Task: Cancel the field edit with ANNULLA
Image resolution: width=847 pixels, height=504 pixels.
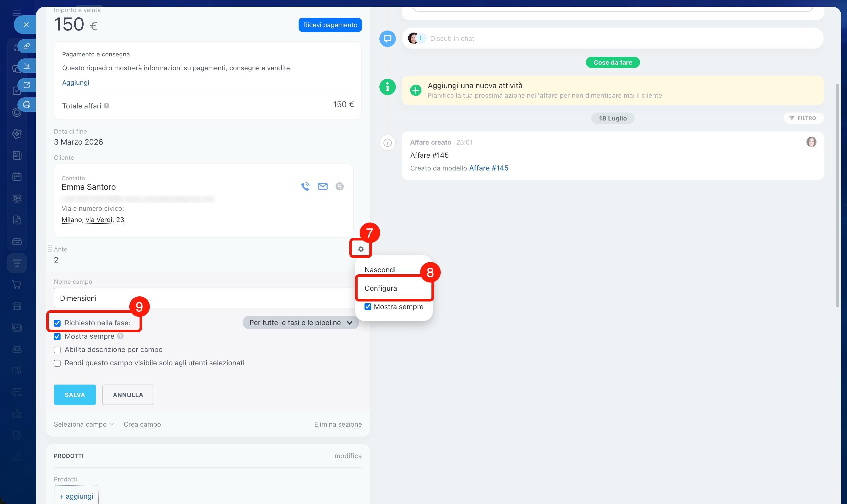Action: [x=128, y=395]
